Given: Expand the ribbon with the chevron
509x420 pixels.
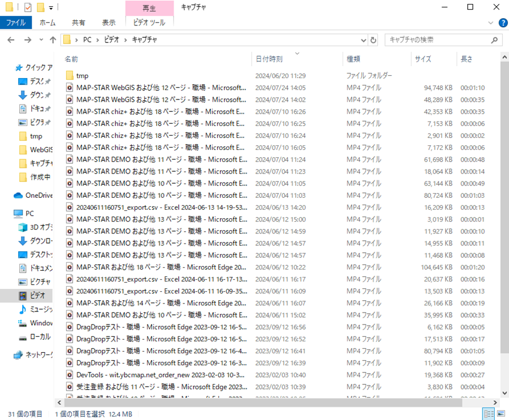Looking at the screenshot, I should [490, 23].
